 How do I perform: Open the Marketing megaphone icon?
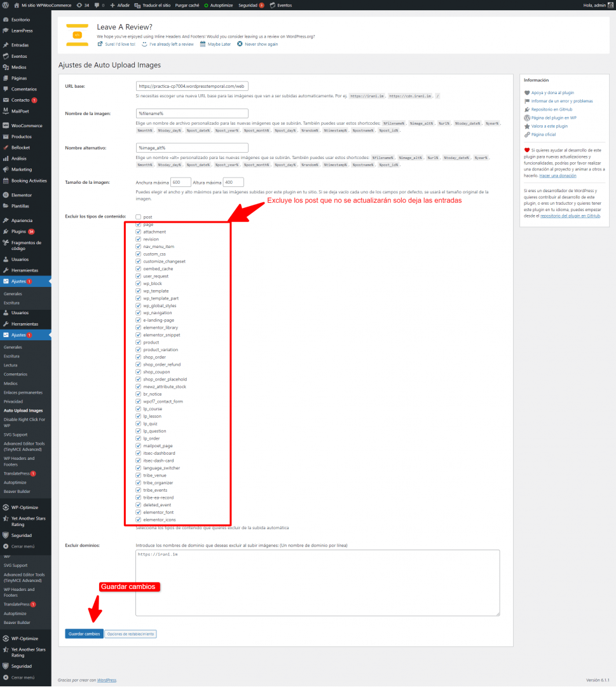click(6, 169)
